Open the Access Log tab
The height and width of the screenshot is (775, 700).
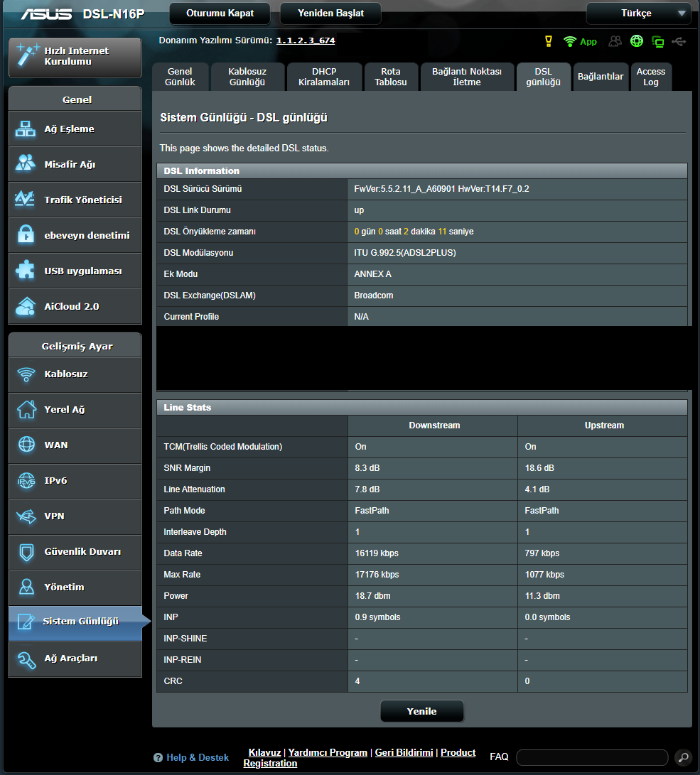(650, 77)
